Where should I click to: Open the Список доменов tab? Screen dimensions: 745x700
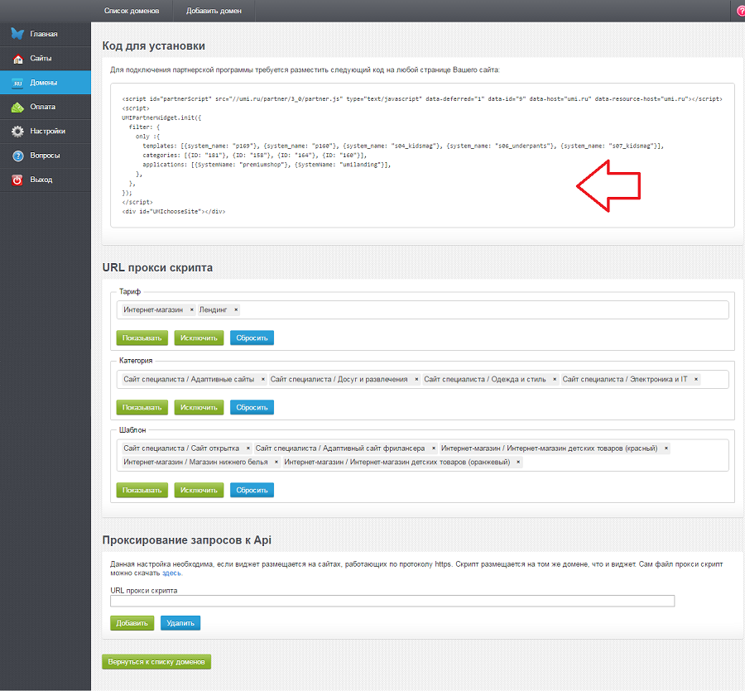tap(132, 11)
